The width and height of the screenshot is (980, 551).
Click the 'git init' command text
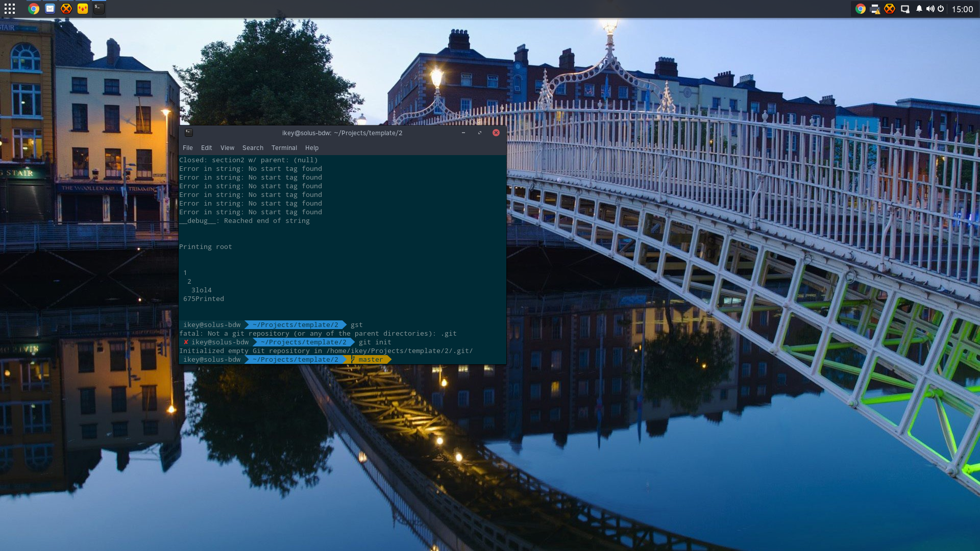click(x=375, y=342)
